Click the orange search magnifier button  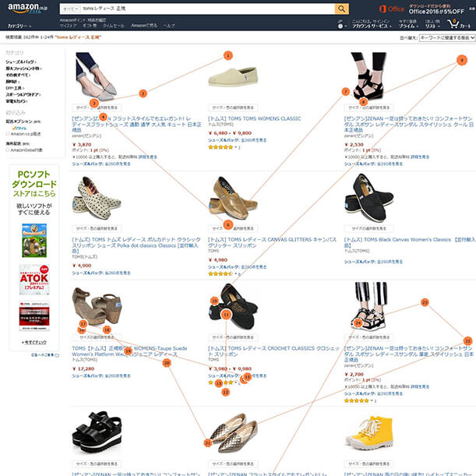click(x=341, y=9)
